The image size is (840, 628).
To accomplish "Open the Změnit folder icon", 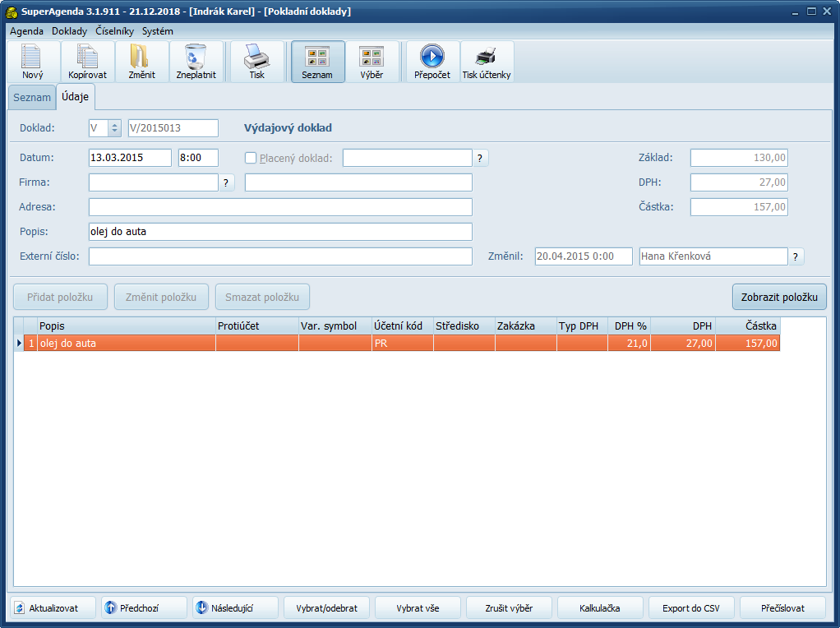I will (141, 61).
